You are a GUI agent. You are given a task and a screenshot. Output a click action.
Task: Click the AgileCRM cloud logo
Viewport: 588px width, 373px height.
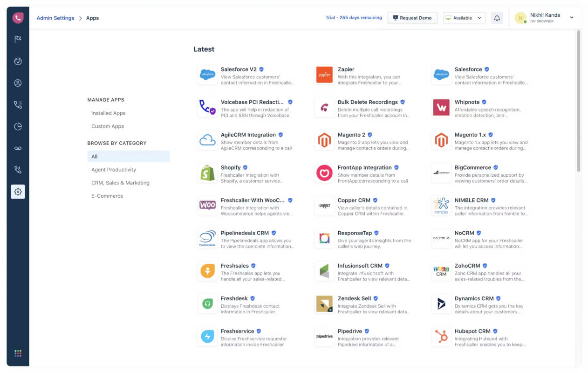tap(207, 140)
